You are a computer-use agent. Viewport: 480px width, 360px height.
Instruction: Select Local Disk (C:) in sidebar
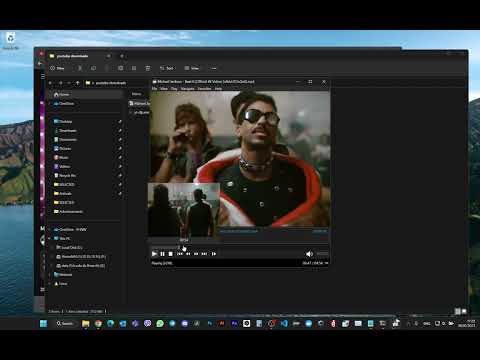click(69, 247)
